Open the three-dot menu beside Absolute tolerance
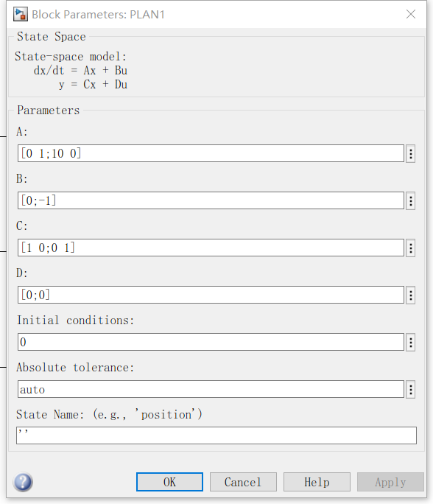433x504 pixels. click(410, 390)
